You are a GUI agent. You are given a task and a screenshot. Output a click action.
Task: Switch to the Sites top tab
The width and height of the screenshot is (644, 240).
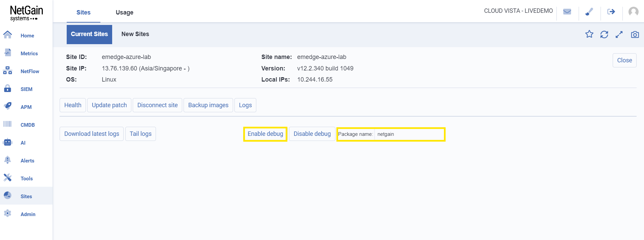84,12
